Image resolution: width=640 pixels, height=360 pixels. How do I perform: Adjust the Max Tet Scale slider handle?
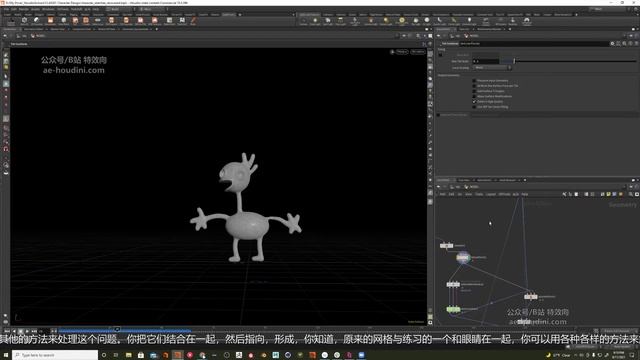coord(514,61)
